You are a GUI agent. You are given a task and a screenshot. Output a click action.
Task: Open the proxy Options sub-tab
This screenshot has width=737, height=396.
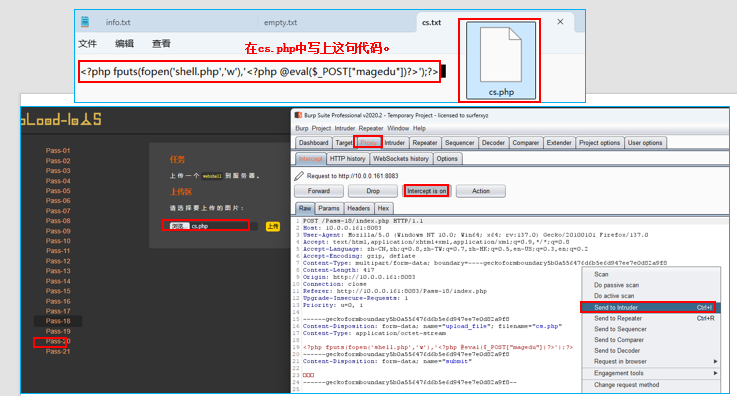click(x=447, y=159)
